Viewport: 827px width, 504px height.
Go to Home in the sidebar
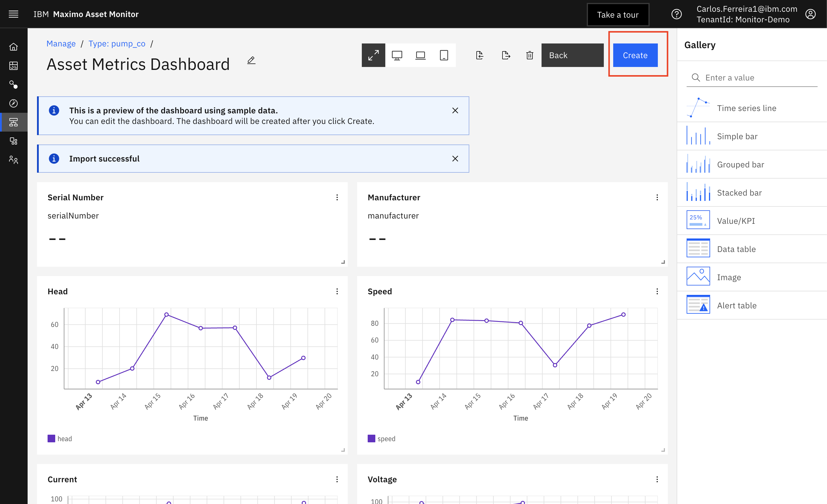(14, 47)
